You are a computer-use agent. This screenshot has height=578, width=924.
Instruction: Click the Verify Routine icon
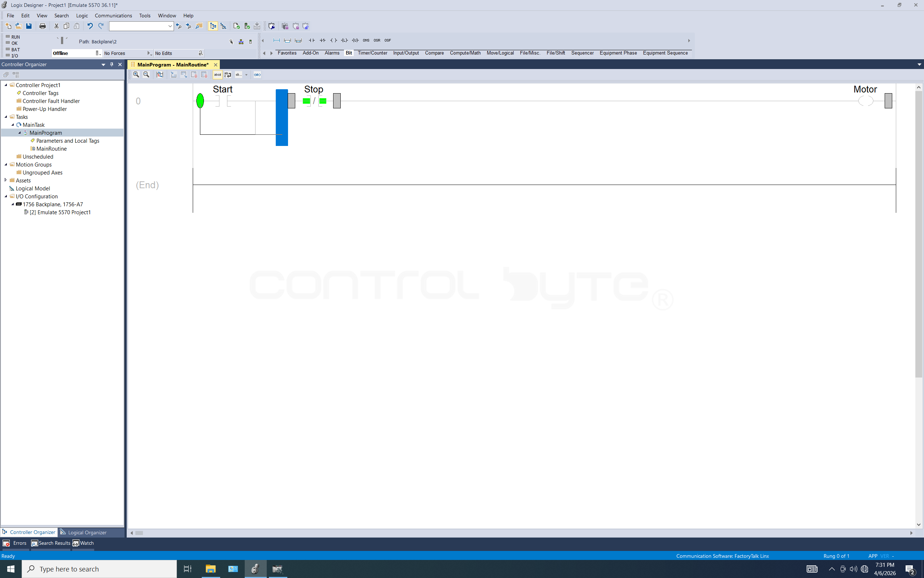coord(236,26)
